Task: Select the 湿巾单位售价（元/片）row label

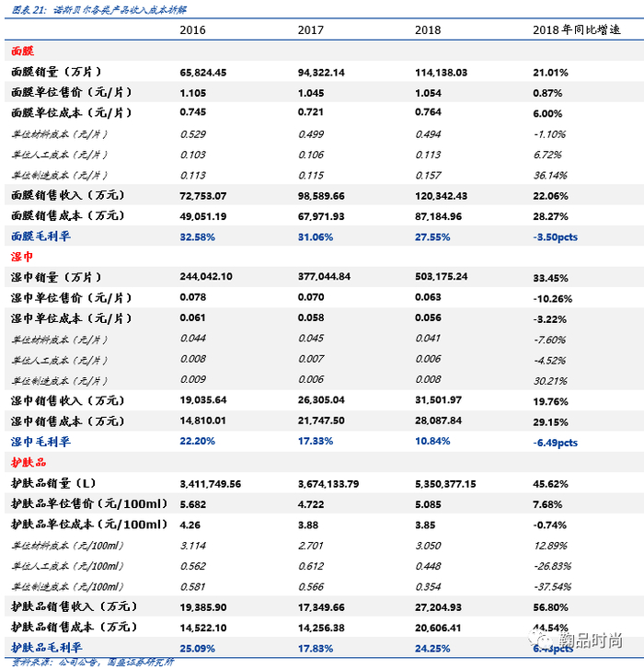Action: pos(72,297)
